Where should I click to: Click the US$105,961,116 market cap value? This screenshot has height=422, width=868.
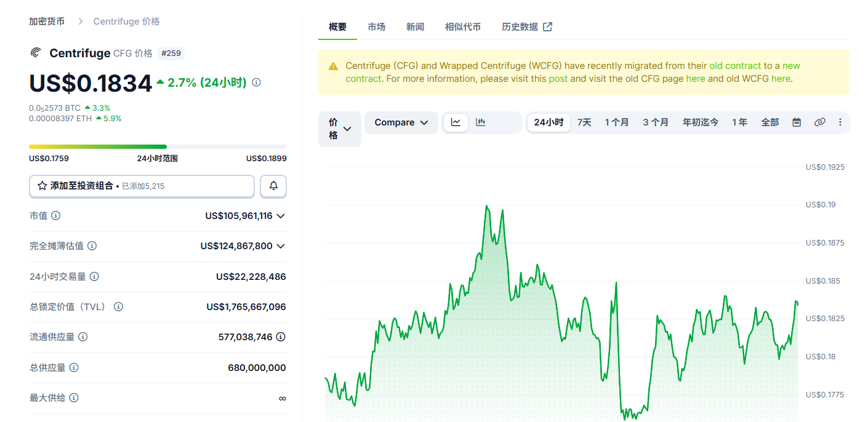click(239, 216)
